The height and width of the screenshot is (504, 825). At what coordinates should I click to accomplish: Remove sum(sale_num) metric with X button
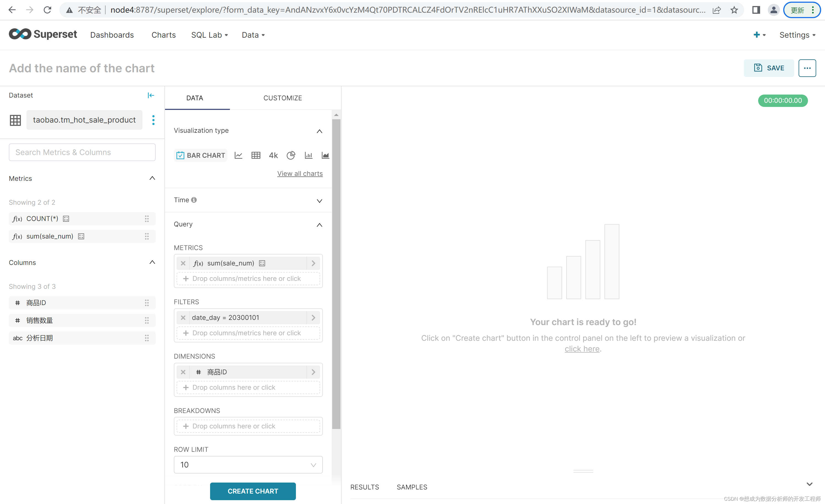[x=183, y=263]
